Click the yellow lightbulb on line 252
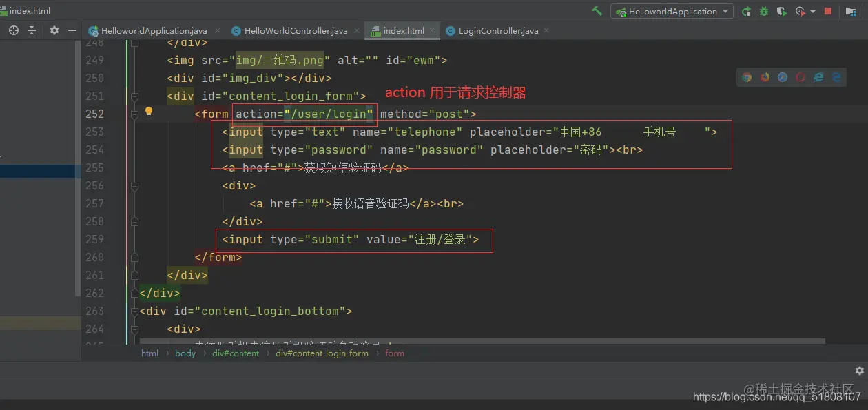Viewport: 868px width, 410px height. pos(148,112)
